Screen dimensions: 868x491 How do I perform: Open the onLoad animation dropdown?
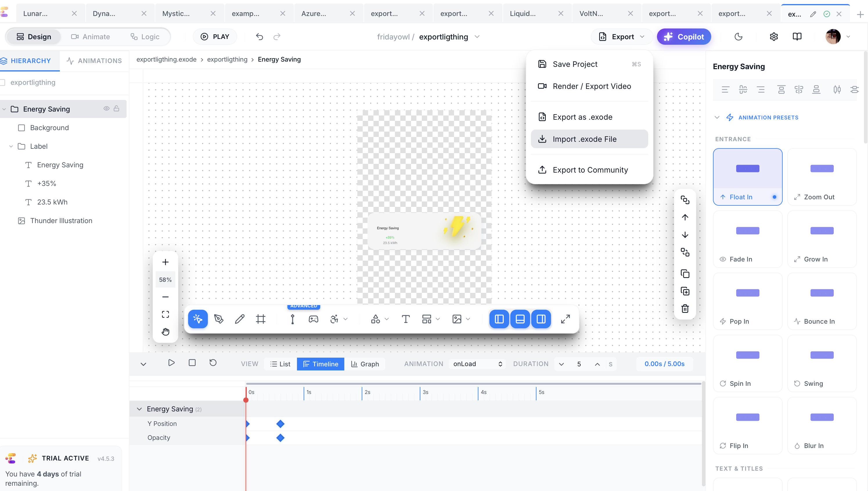tap(477, 364)
